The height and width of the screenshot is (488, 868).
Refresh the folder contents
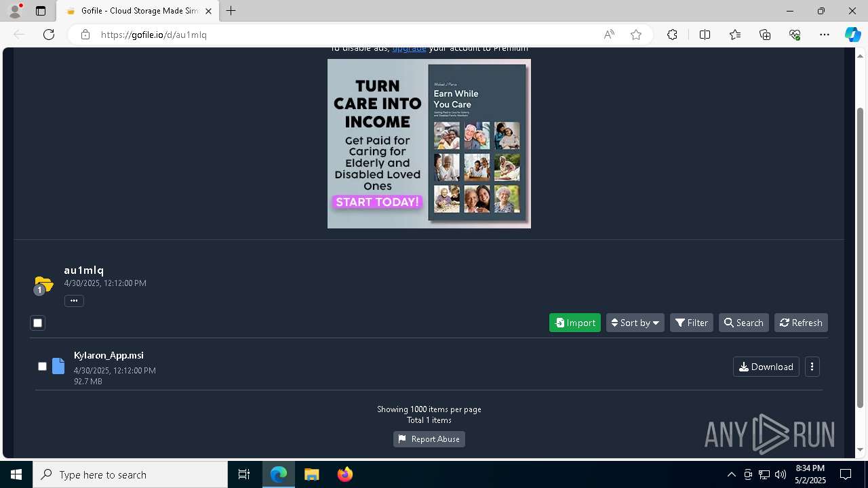(801, 323)
